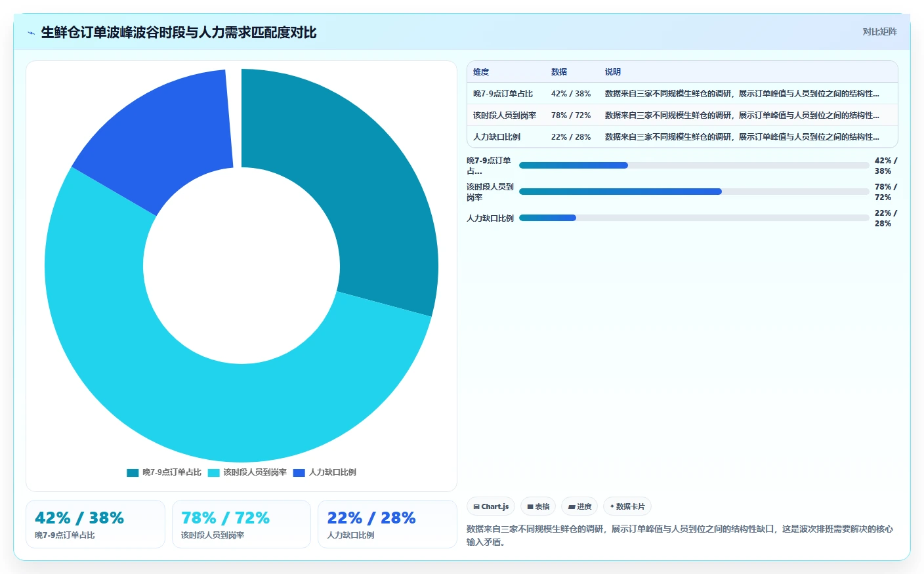This screenshot has height=574, width=924.
Task: Click the 78% / 72% stat card
Action: [241, 524]
